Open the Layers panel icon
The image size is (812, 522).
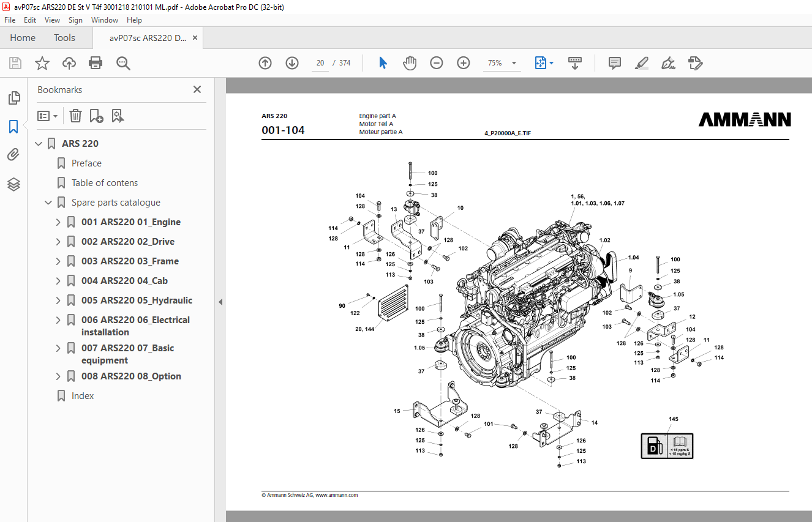coord(14,184)
